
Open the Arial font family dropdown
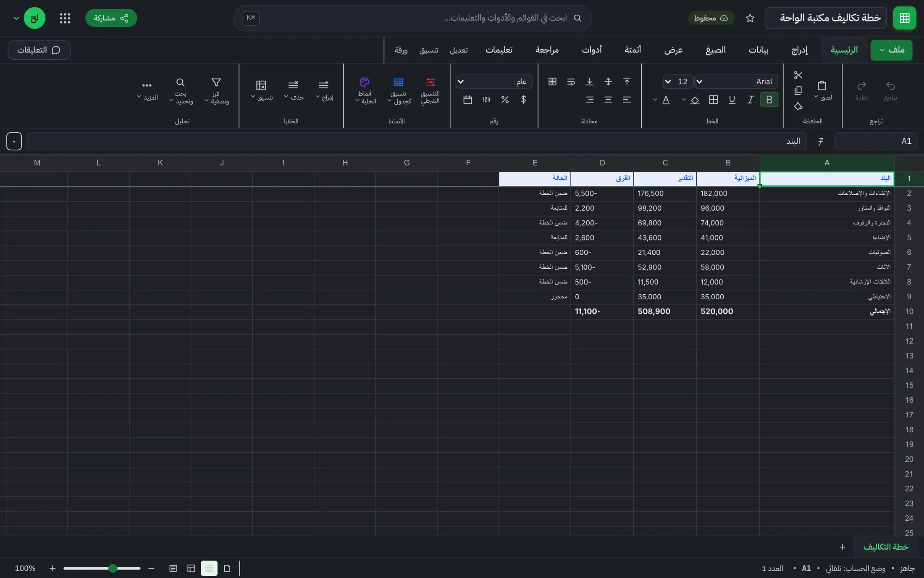(736, 82)
